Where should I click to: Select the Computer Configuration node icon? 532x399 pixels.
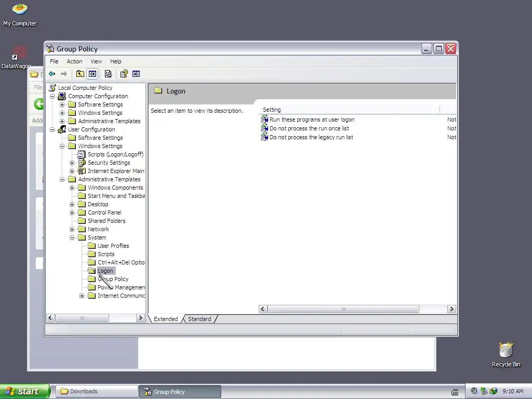pos(62,96)
